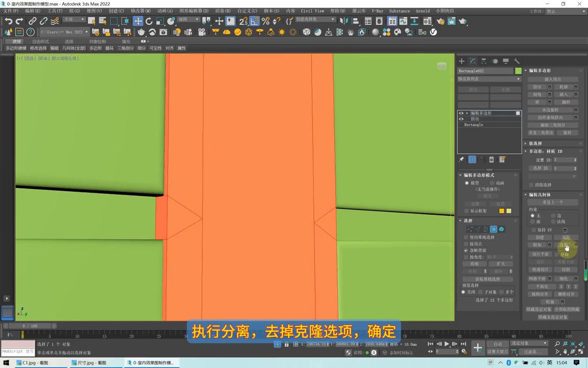Select the Select and Move tool
The image size is (588, 368).
(138, 21)
